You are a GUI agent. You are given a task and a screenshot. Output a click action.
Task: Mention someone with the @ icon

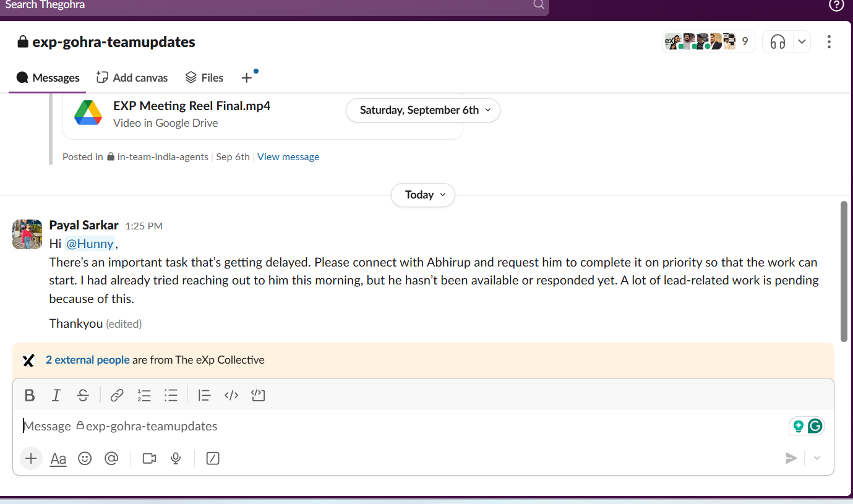click(111, 458)
